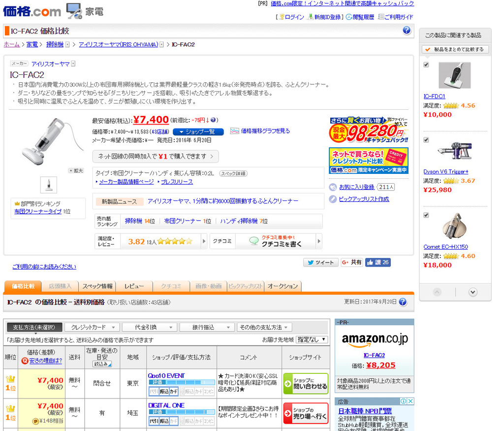Expand the アイリスオーヤマ breadcrumb dropdown arrow
Viewport: 504px width, 431px height.
(161, 45)
